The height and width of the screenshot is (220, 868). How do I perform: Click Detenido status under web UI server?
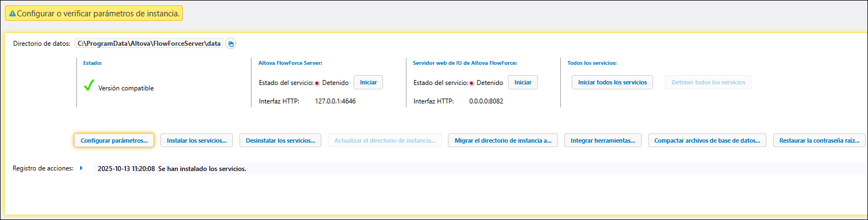point(490,83)
